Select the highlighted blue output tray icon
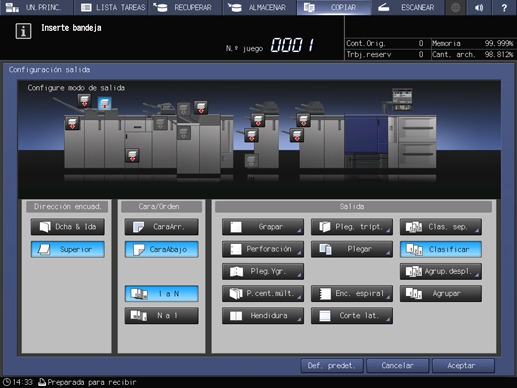 point(104,103)
